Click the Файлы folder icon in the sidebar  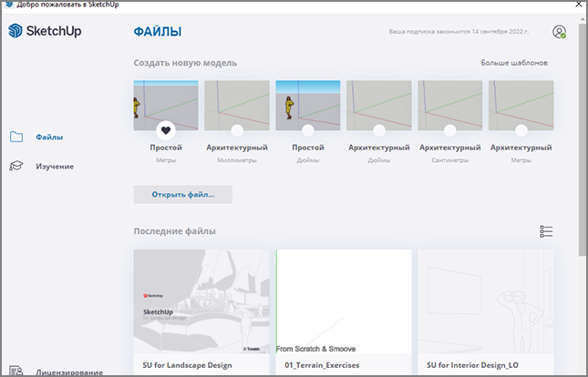pos(16,137)
